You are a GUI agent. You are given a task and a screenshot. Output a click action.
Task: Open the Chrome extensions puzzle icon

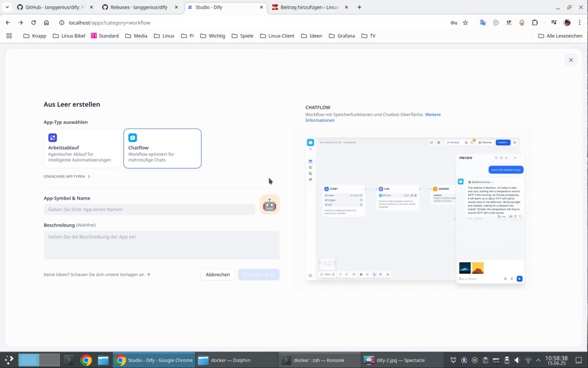(535, 22)
